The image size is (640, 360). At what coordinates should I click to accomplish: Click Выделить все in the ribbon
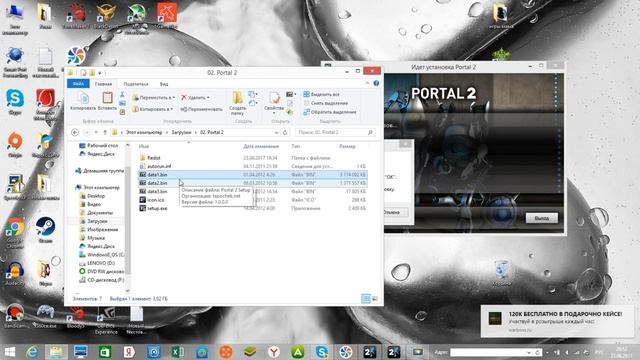(321, 94)
